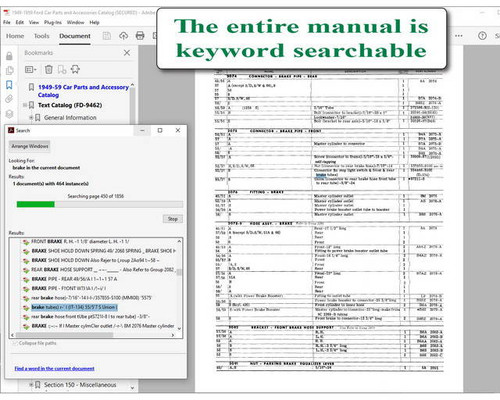Click bookmarks panel scroll down arrow
Viewport: 500px width, 400px height.
(132, 388)
